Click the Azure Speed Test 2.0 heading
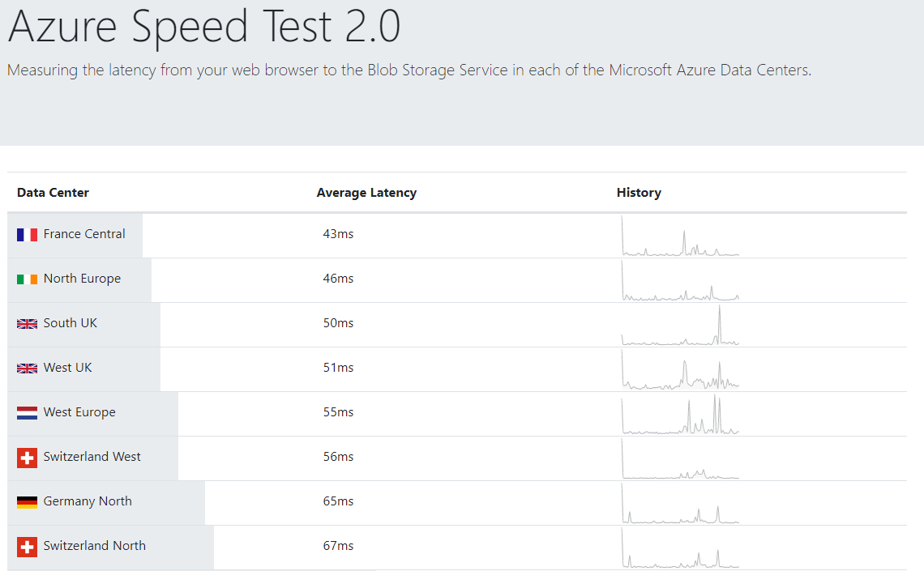This screenshot has height=571, width=924. point(204,27)
